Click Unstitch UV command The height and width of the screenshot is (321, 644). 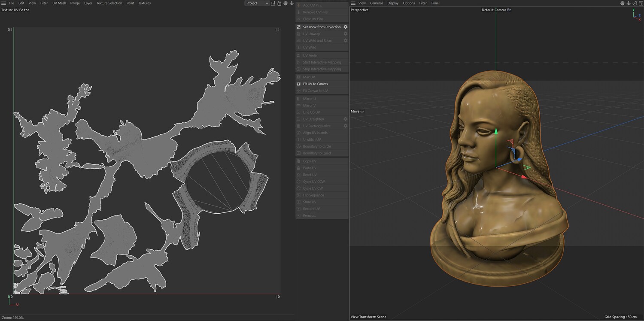[x=322, y=139]
